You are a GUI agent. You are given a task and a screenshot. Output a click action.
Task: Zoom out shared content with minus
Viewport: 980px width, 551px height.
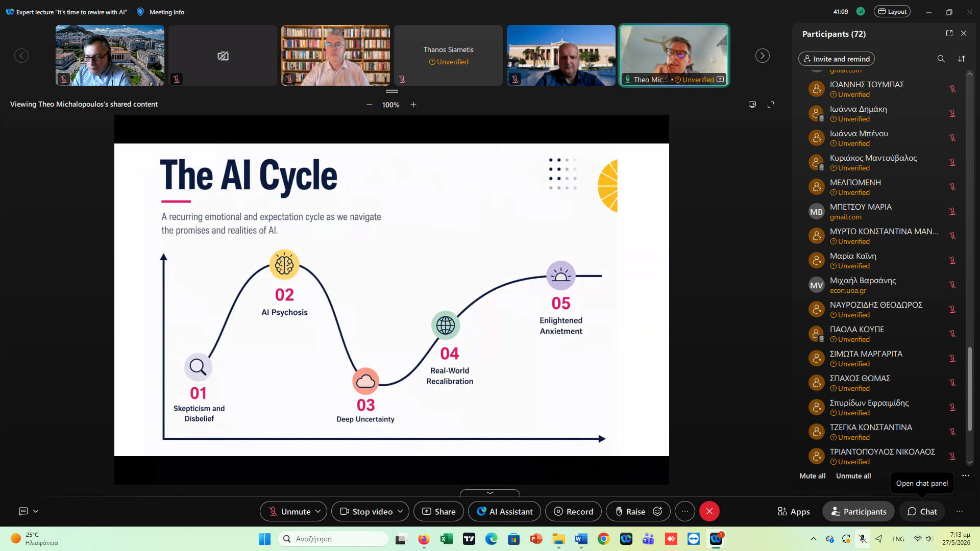[369, 105]
